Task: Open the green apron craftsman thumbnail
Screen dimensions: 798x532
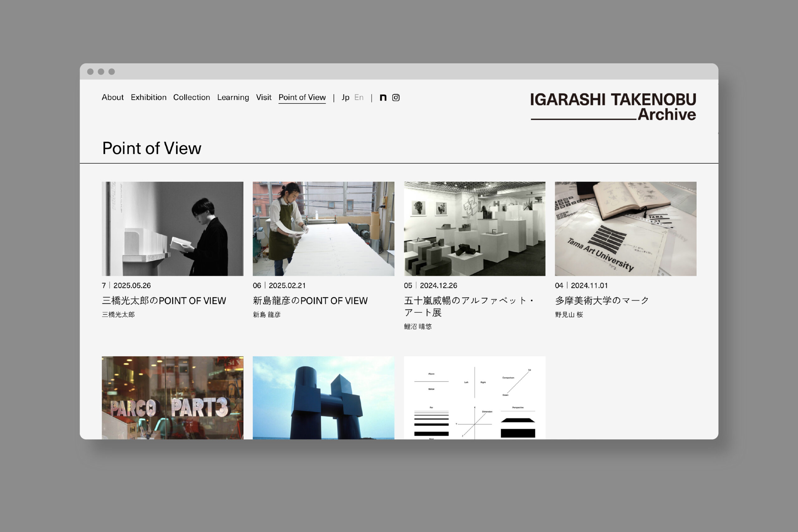Action: [323, 229]
